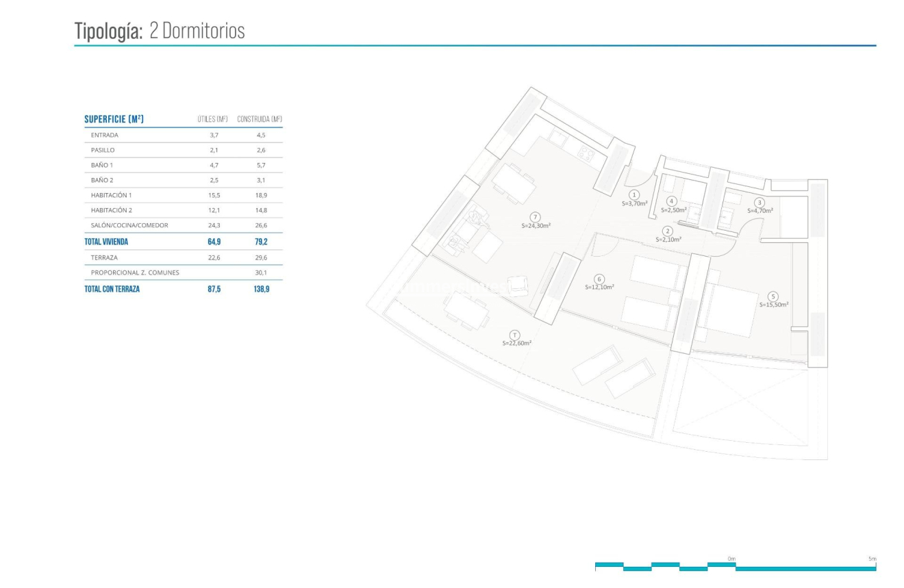Viewport: 904px width, 588px height.
Task: Click the 29,6 construida value for TERRAZA
Action: tap(261, 257)
